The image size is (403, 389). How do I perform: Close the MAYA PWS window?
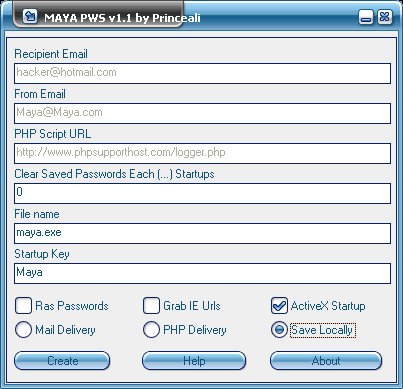[384, 17]
